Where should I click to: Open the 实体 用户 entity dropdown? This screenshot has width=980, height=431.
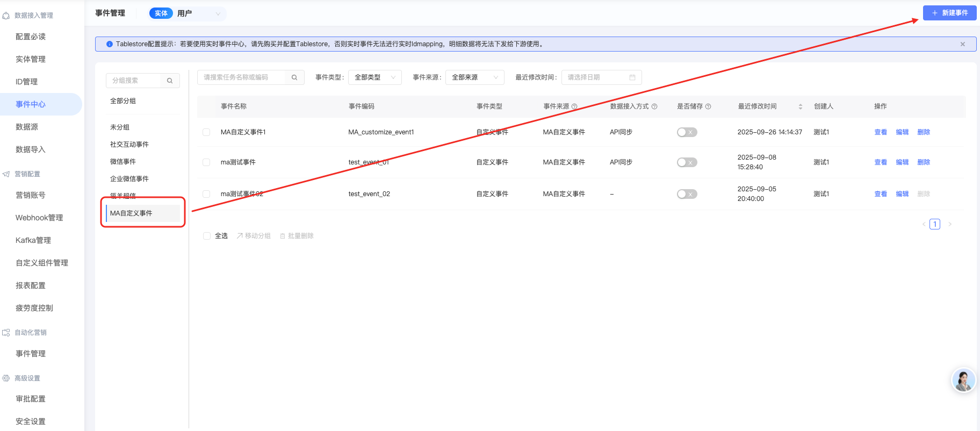[x=186, y=13]
